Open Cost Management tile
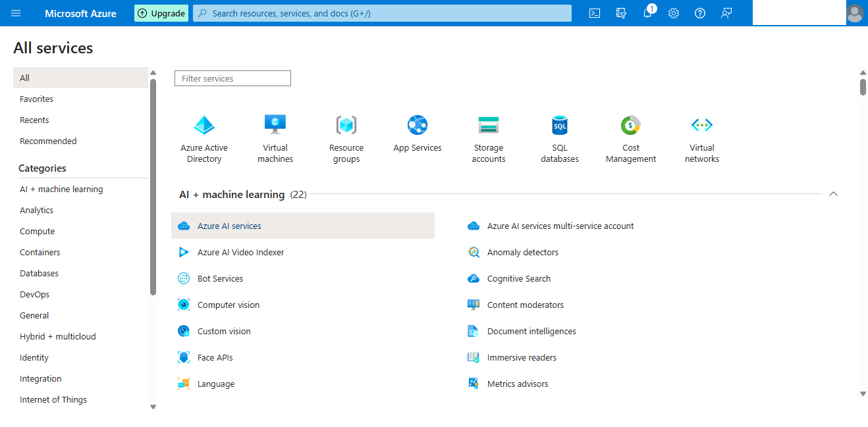This screenshot has height=427, width=868. (631, 139)
